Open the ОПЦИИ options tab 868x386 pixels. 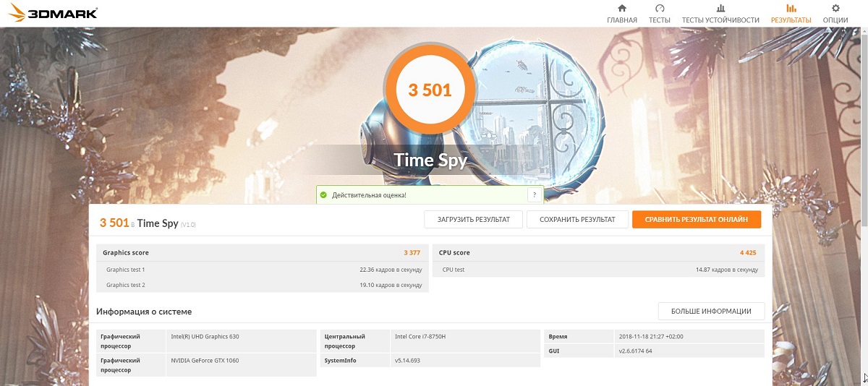835,13
